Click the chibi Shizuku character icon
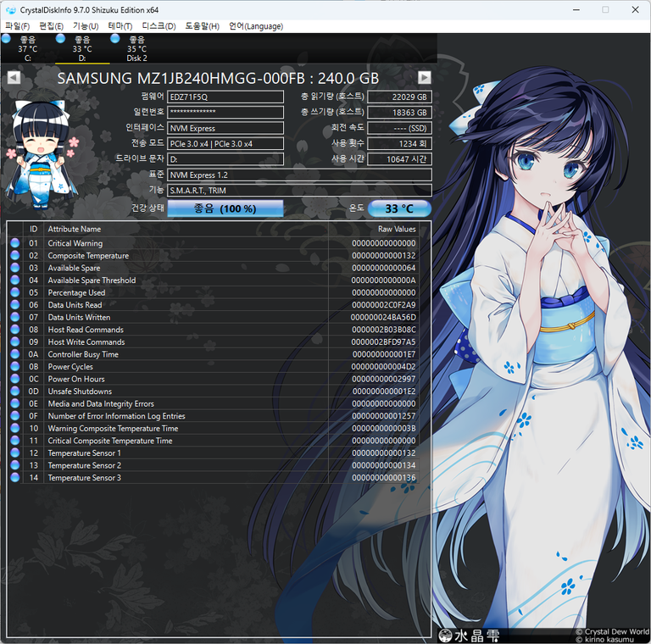This screenshot has width=651, height=644. pos(40,151)
